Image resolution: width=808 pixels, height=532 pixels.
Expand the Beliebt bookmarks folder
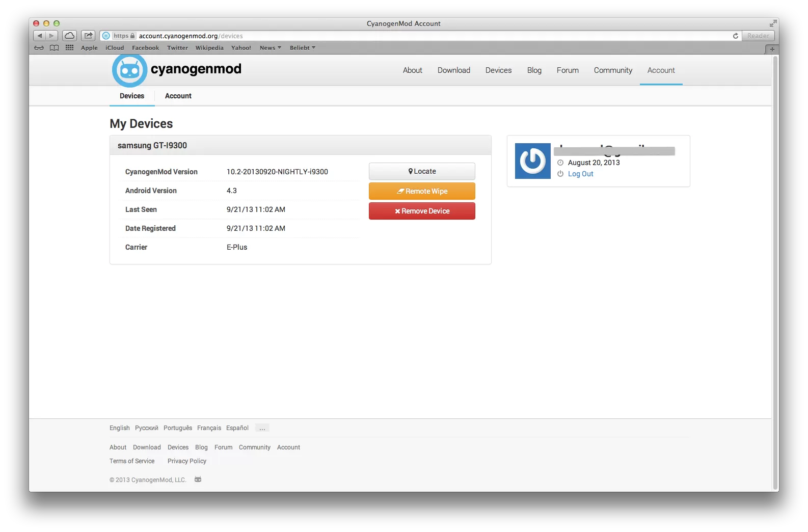click(303, 48)
